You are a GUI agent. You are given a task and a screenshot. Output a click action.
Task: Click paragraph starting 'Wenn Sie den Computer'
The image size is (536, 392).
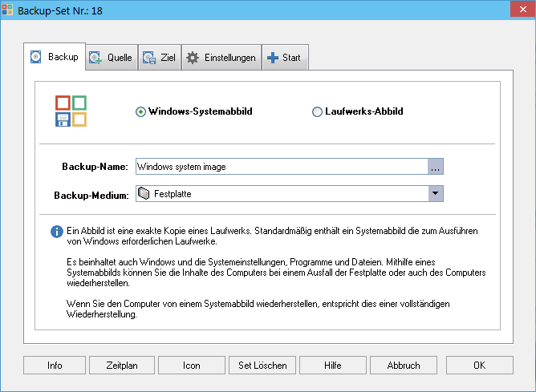258,309
